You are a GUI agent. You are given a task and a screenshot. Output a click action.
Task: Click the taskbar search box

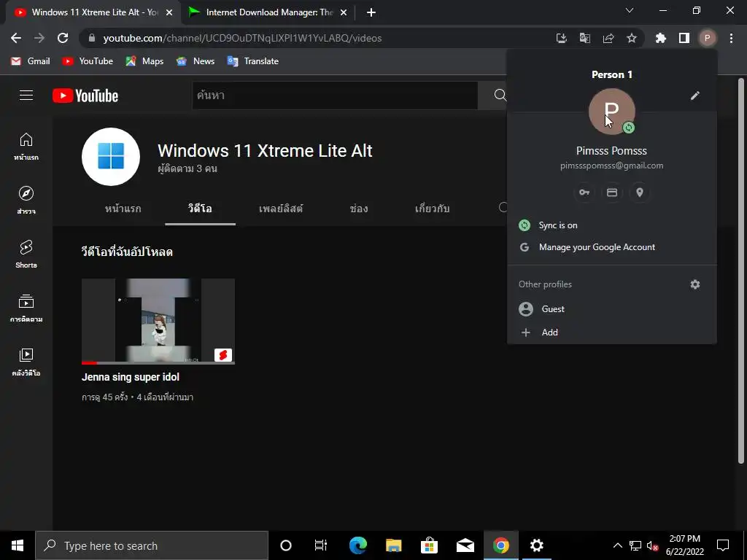click(x=152, y=545)
